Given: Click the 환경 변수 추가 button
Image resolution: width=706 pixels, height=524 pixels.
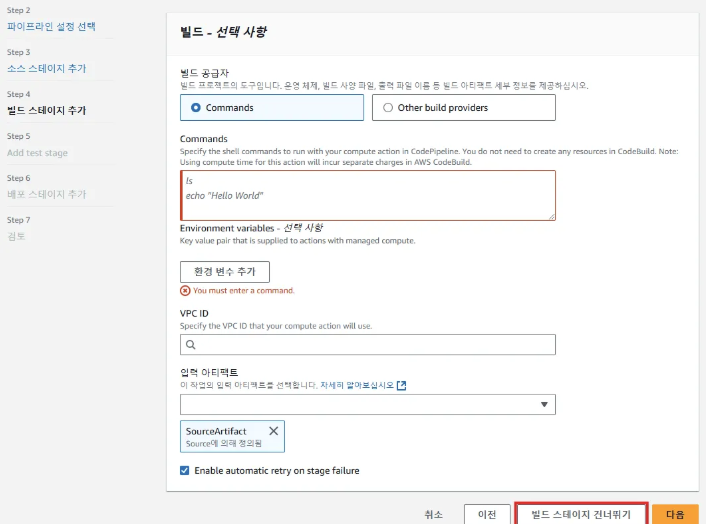Looking at the screenshot, I should [225, 272].
